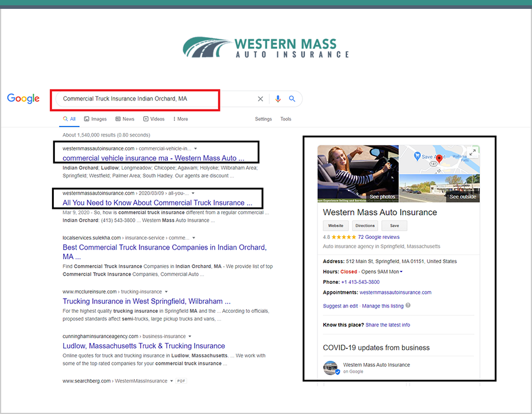This screenshot has width=532, height=414.
Task: Open westernmassautoinsurance.com appointments link
Action: tap(395, 293)
